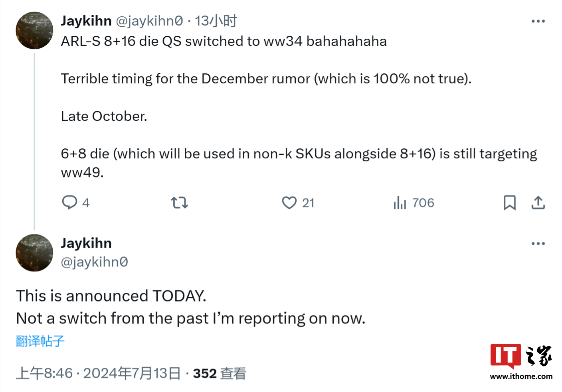
Task: Click the 13小时 timestamp on the first tweet
Action: (x=216, y=21)
